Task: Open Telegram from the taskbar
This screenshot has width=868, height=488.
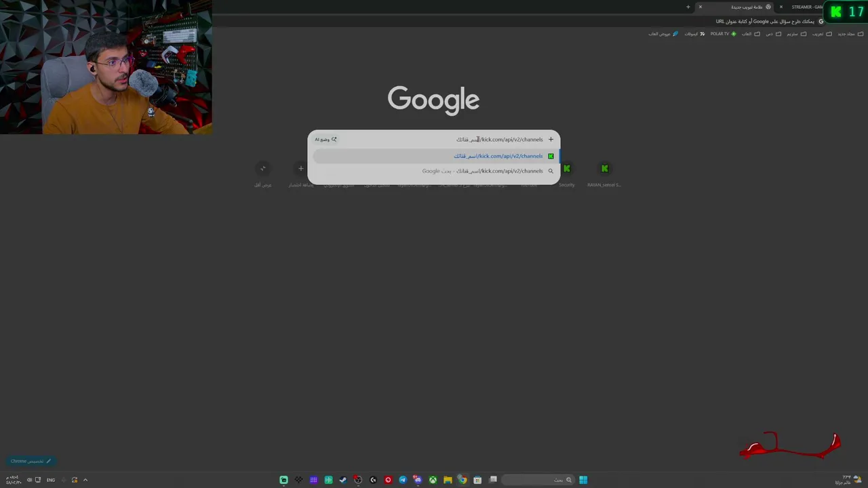Action: pyautogui.click(x=403, y=480)
